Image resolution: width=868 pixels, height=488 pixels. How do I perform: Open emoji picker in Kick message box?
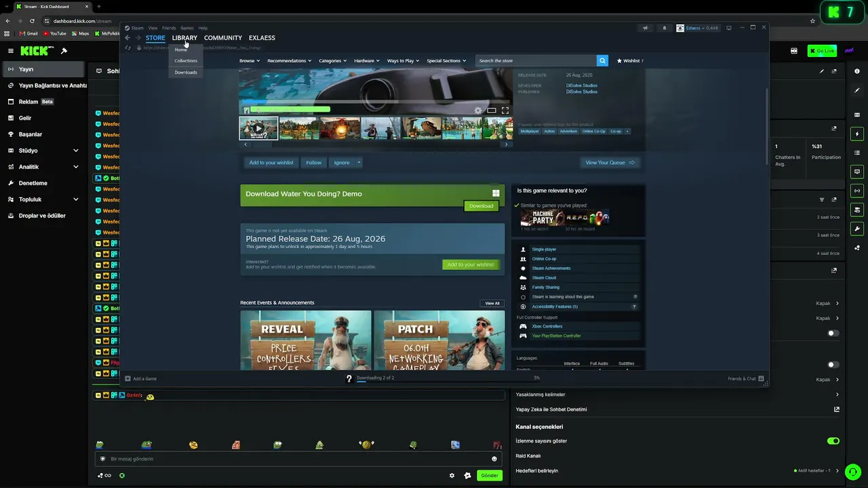click(494, 459)
